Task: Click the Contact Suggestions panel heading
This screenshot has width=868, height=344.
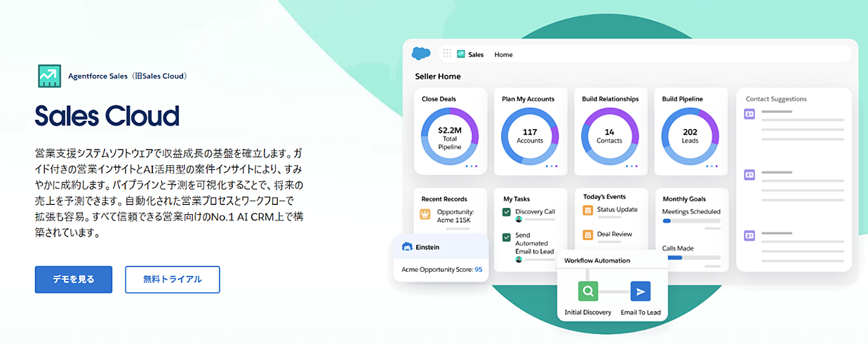Action: tap(776, 99)
